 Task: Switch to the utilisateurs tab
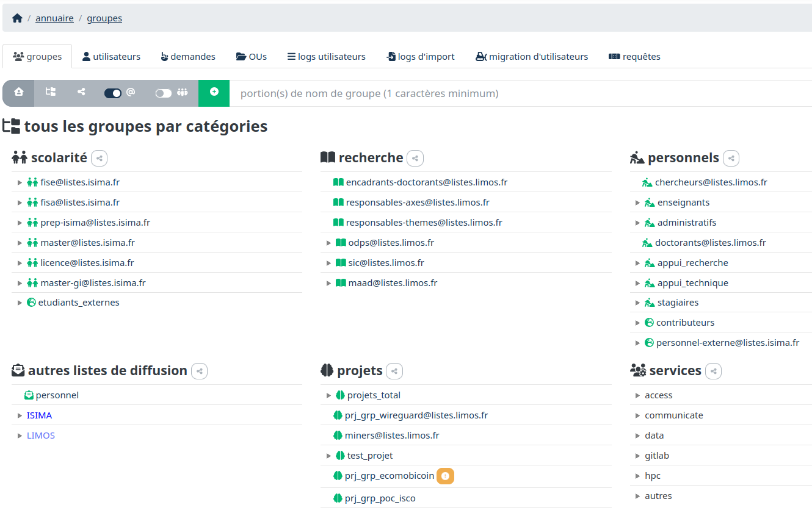pos(111,57)
